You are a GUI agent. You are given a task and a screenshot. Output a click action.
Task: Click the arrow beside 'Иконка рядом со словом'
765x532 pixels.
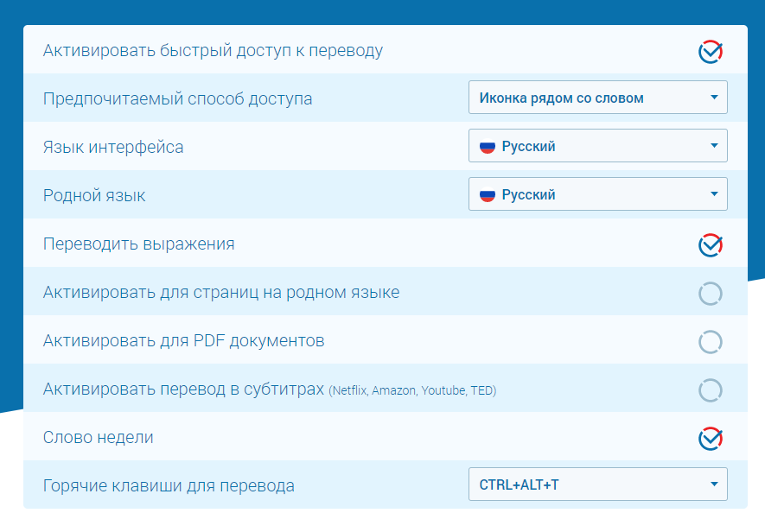714,98
